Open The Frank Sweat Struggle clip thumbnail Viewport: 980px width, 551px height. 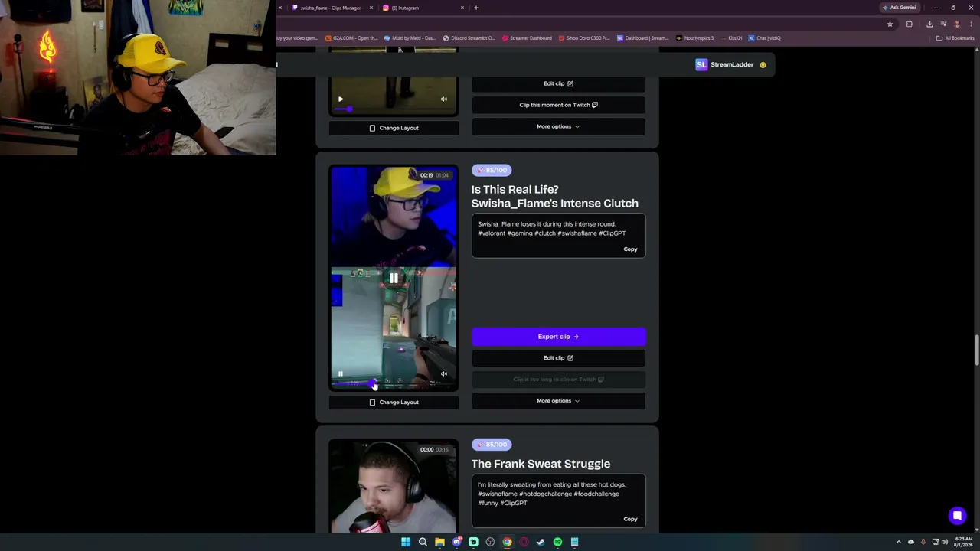394,486
